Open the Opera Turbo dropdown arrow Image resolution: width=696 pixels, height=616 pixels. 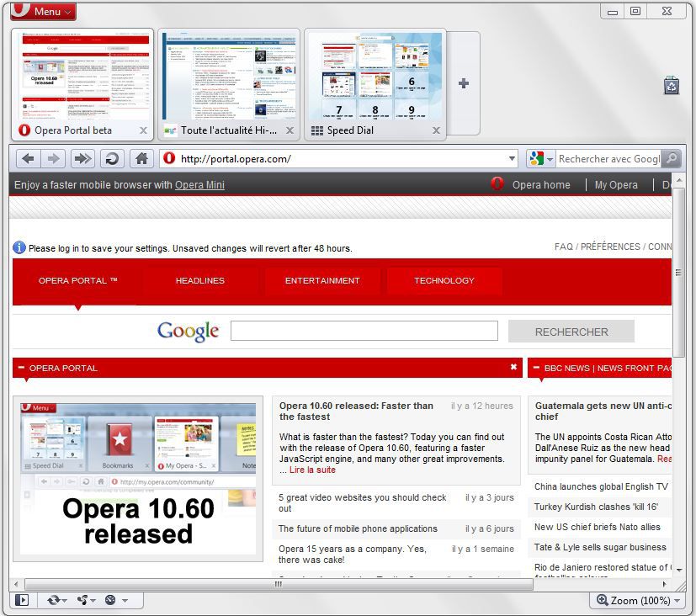point(125,601)
